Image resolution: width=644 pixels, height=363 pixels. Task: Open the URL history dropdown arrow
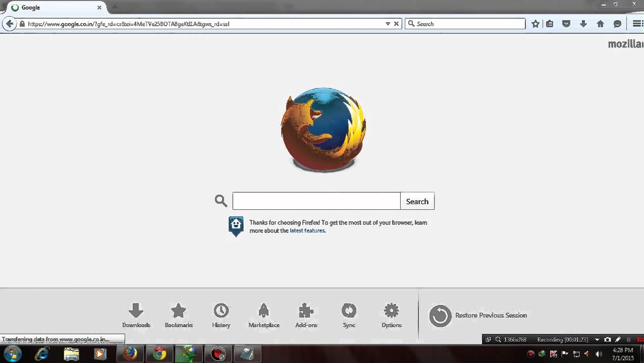coord(388,24)
